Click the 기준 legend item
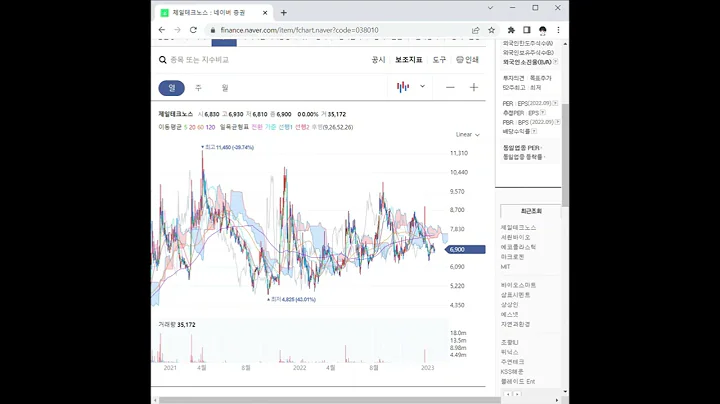Image resolution: width=720 pixels, height=404 pixels. tap(270, 127)
